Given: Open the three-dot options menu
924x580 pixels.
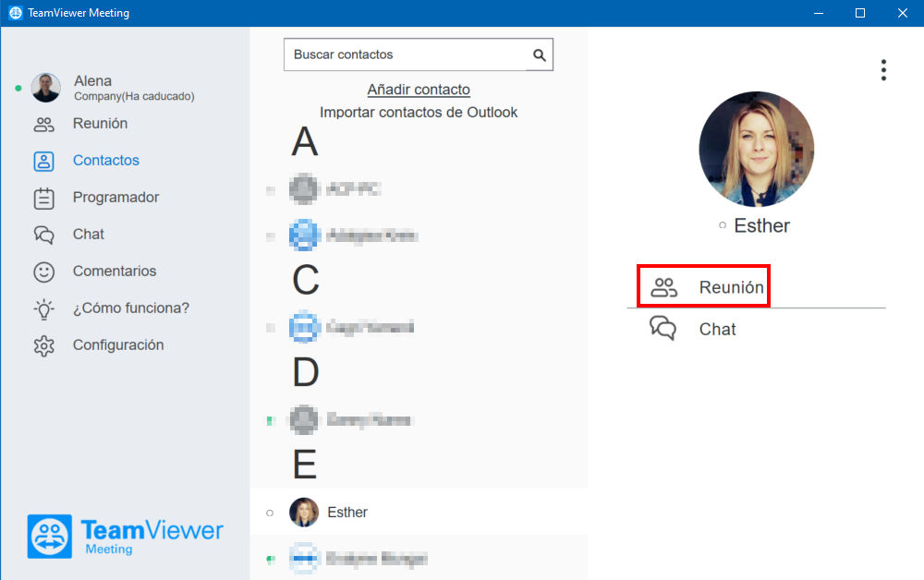Looking at the screenshot, I should click(883, 70).
